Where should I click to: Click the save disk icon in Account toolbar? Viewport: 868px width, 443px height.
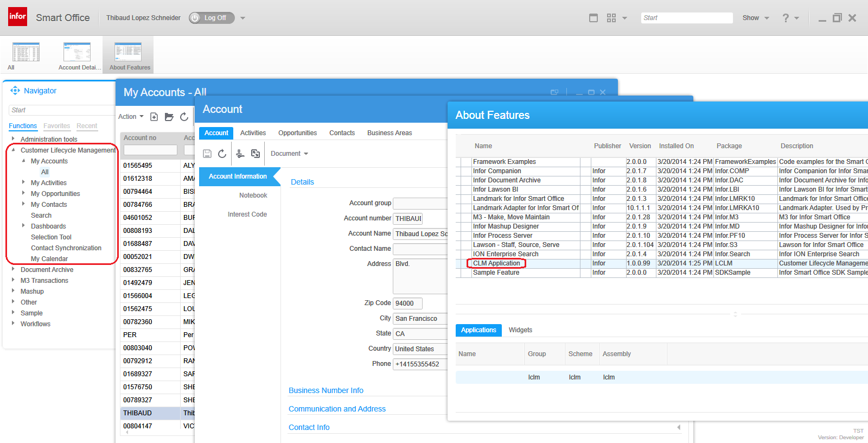207,154
